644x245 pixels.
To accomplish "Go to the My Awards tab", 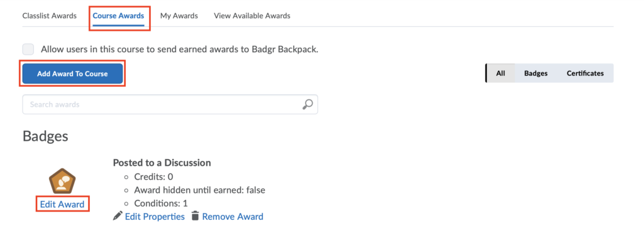I will pos(179,16).
